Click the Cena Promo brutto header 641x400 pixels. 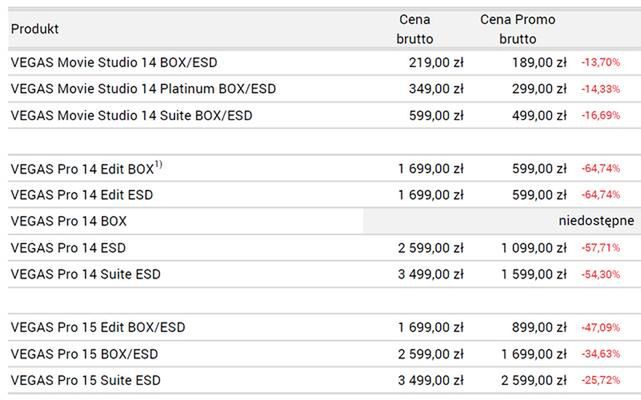click(x=517, y=29)
